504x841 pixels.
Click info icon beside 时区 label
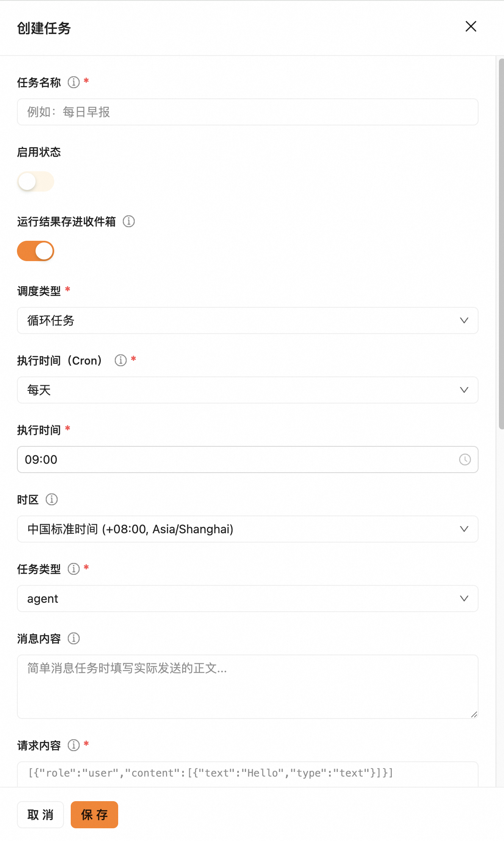[52, 499]
